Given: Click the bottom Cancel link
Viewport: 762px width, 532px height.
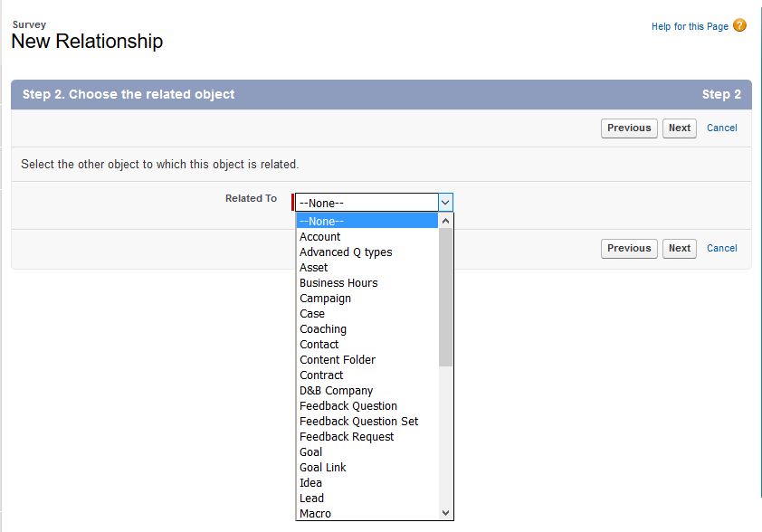Looking at the screenshot, I should click(721, 249).
